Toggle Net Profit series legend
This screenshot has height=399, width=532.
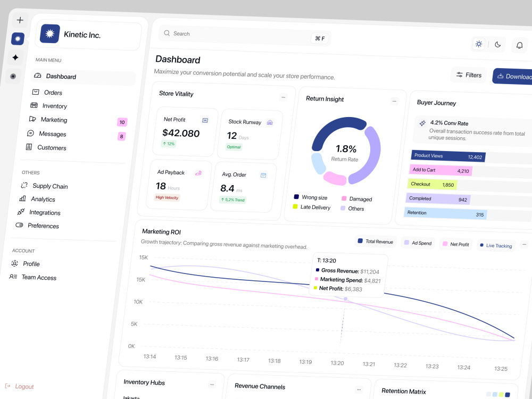click(456, 244)
